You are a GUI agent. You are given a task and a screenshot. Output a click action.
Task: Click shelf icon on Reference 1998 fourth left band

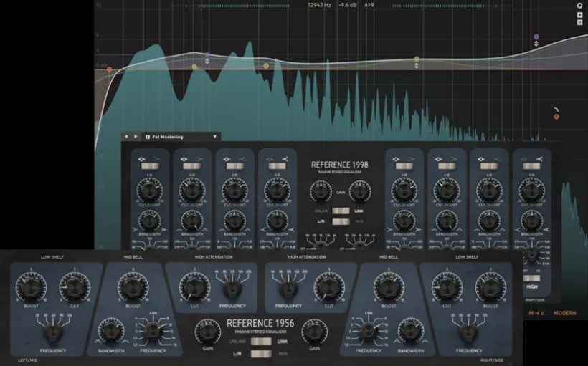click(285, 159)
